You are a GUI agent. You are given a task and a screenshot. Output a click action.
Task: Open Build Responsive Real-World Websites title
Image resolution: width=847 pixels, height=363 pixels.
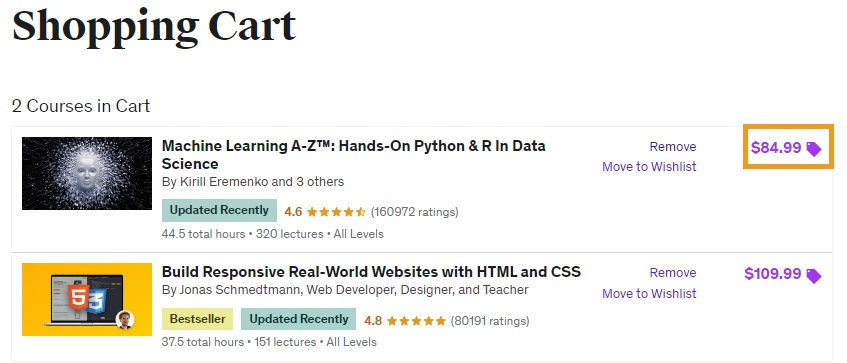click(x=371, y=271)
